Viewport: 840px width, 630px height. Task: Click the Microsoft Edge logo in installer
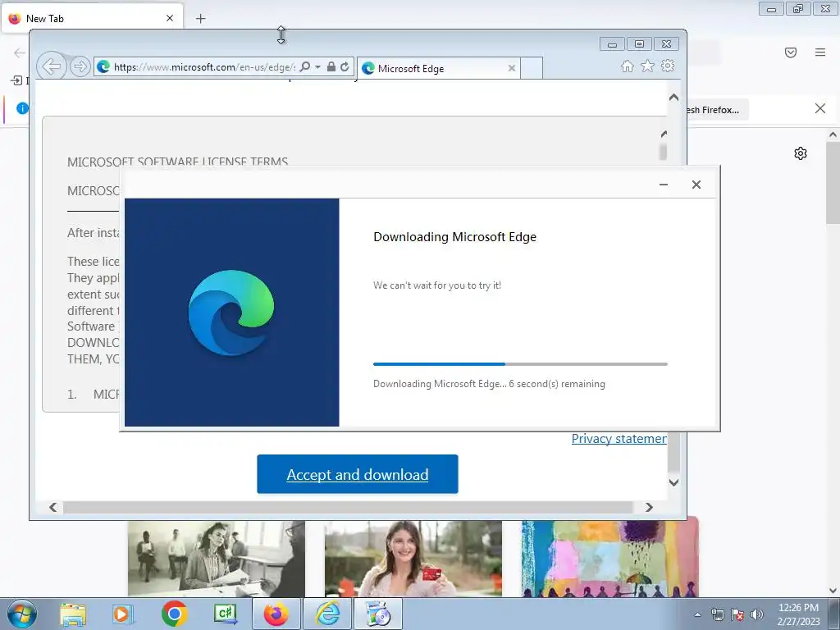point(231,313)
